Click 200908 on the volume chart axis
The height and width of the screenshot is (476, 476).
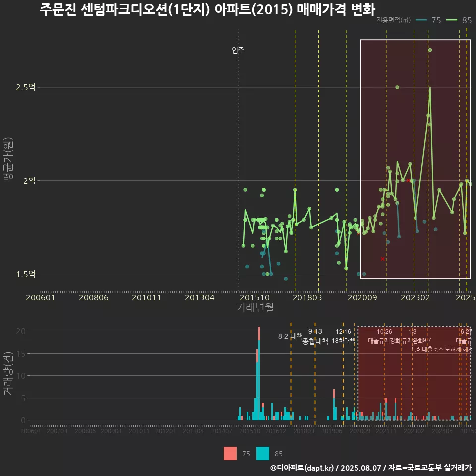[x=111, y=431]
